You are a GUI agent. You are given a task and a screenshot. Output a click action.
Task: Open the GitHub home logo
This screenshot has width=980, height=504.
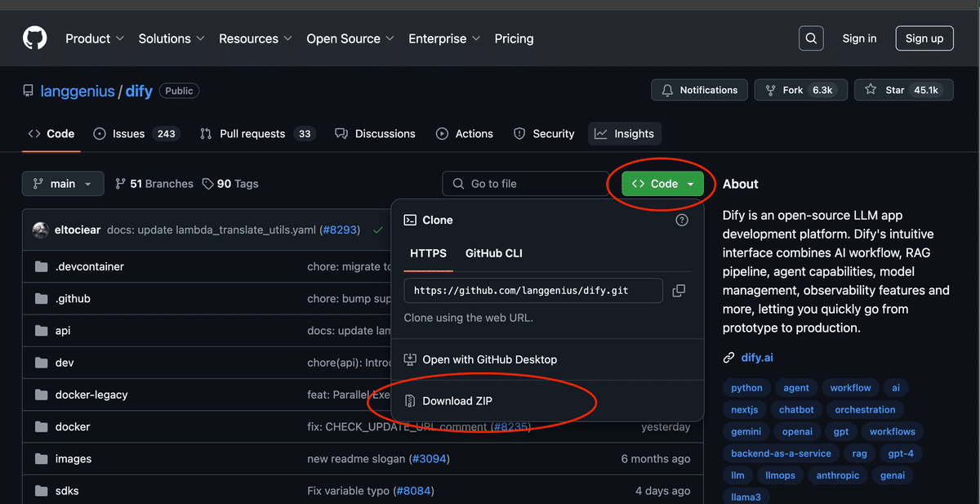click(35, 38)
